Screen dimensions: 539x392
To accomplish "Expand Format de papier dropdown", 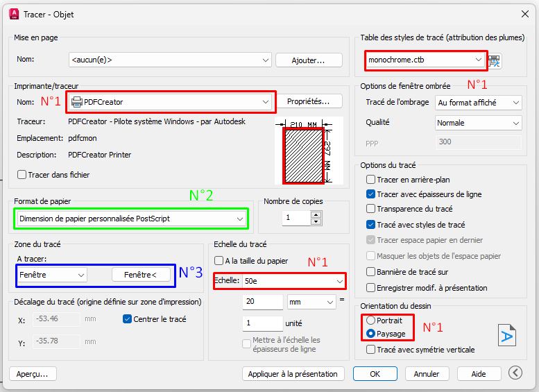I will coord(131,219).
